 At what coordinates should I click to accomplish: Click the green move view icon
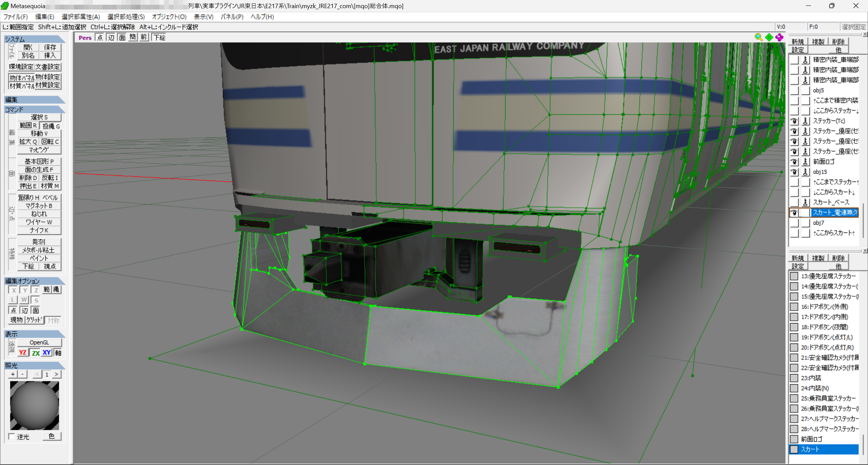(769, 37)
